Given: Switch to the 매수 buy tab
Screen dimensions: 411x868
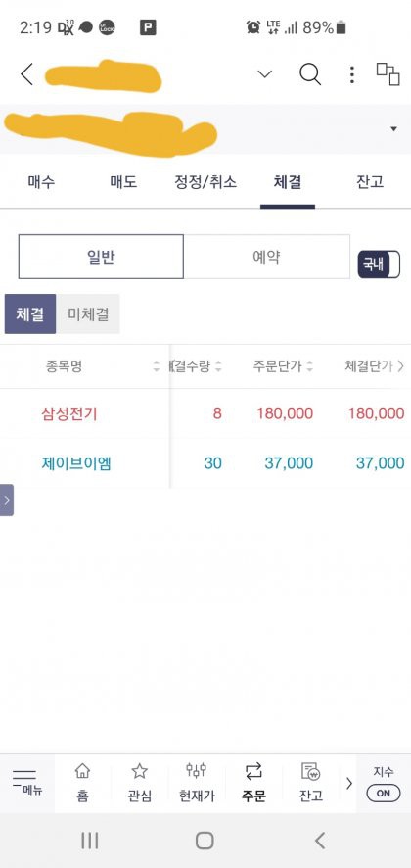Looking at the screenshot, I should click(x=41, y=182).
